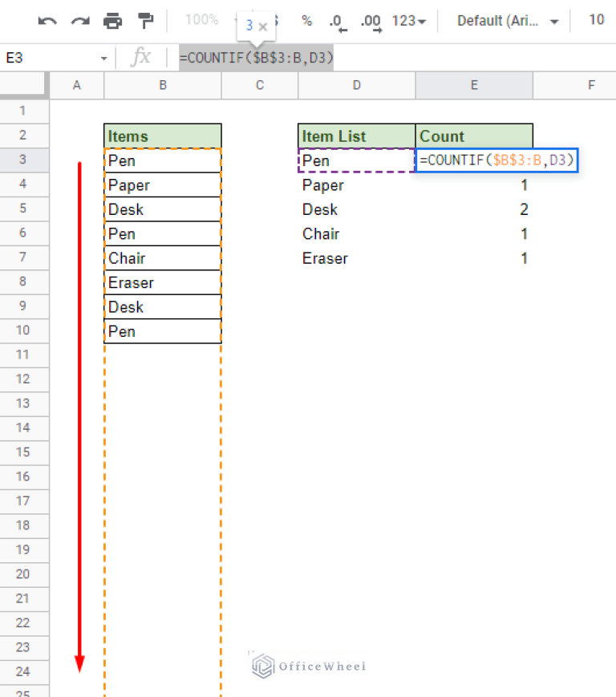Click the Undo icon
The height and width of the screenshot is (697, 616).
[x=47, y=21]
